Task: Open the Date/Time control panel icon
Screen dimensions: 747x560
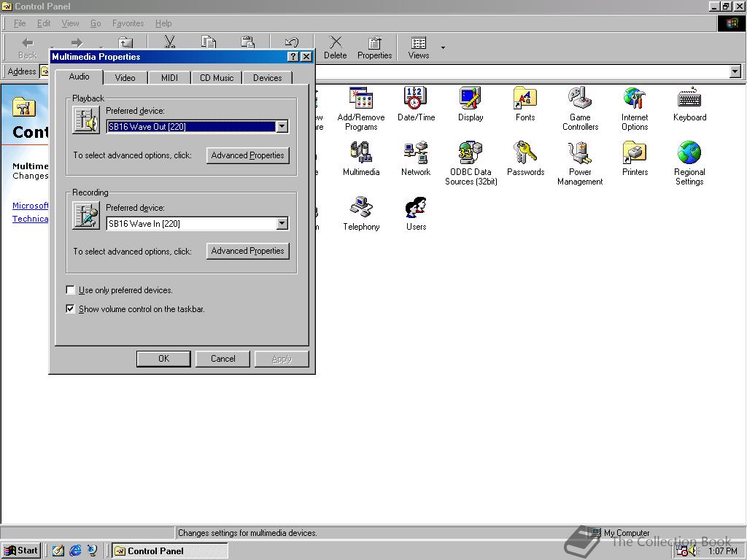Action: tap(416, 104)
